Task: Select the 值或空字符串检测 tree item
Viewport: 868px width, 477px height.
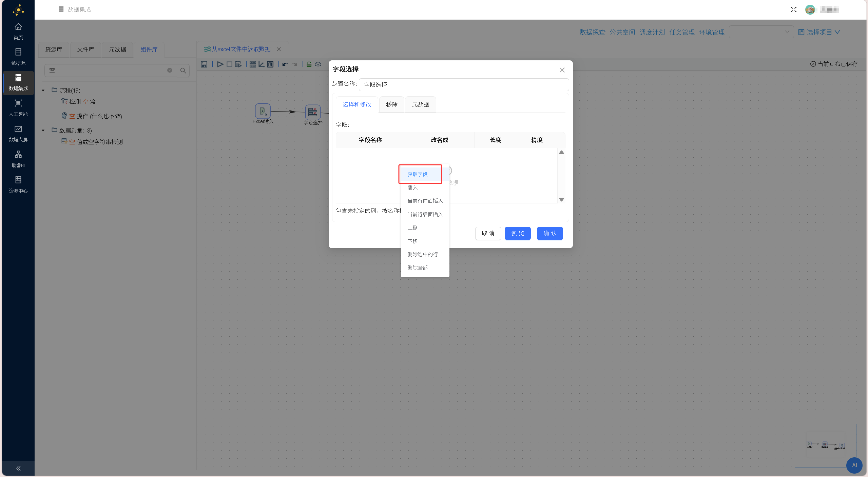Action: coord(92,142)
